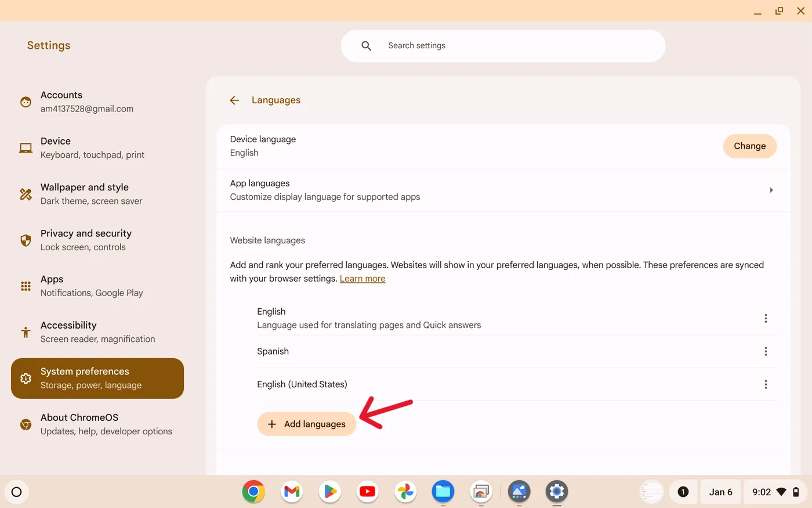The width and height of the screenshot is (812, 508).
Task: Launch Gmail from the shelf
Action: click(x=292, y=492)
